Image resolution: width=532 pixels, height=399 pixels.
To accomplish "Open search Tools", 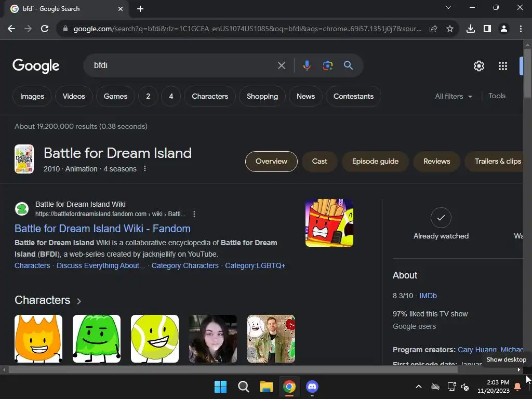I will (497, 96).
